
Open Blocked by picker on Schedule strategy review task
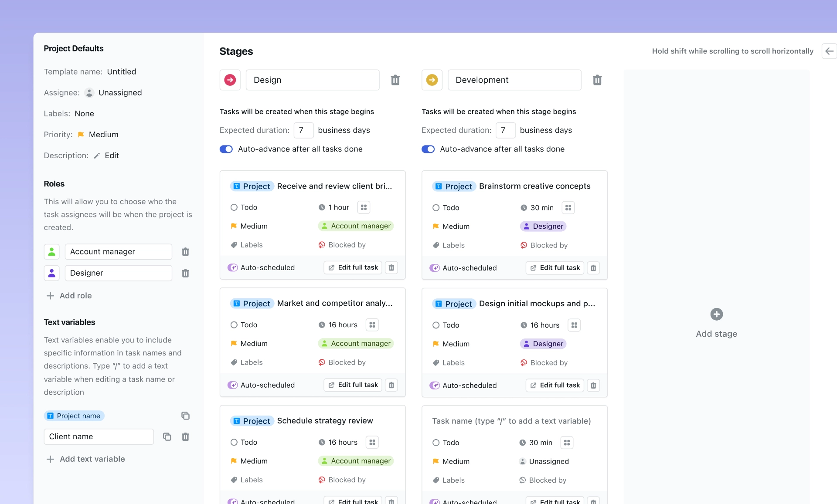coord(342,480)
